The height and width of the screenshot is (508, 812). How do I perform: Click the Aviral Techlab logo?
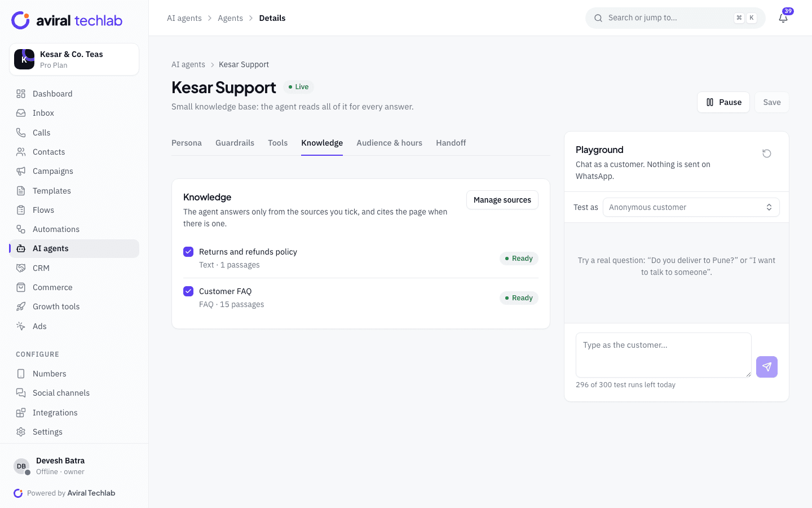pyautogui.click(x=67, y=20)
